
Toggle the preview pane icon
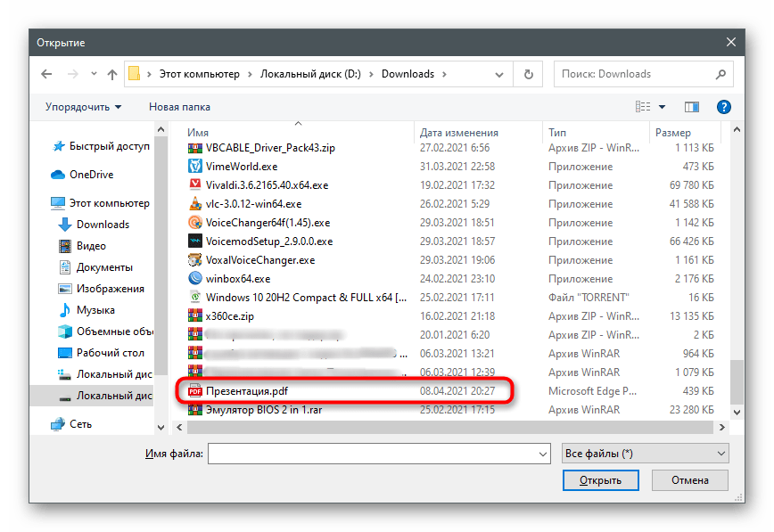click(x=692, y=107)
